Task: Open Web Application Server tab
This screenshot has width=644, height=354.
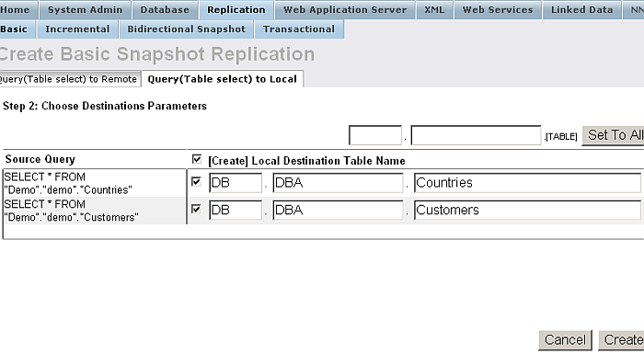Action: [x=345, y=9]
